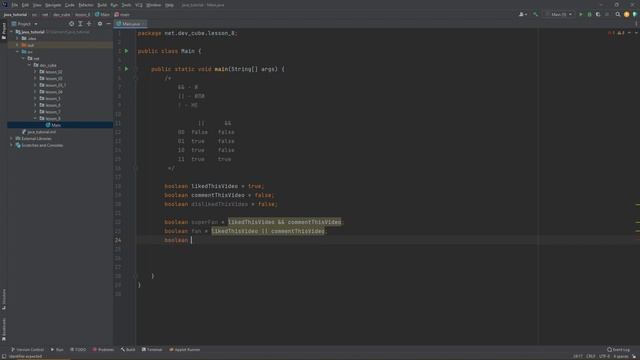640x360 pixels.
Task: Click the inspection warnings indicator in the editor
Action: tap(616, 33)
